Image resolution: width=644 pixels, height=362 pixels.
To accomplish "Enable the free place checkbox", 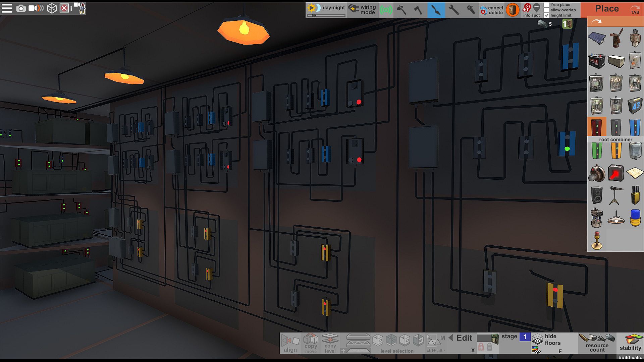I will coord(546,5).
